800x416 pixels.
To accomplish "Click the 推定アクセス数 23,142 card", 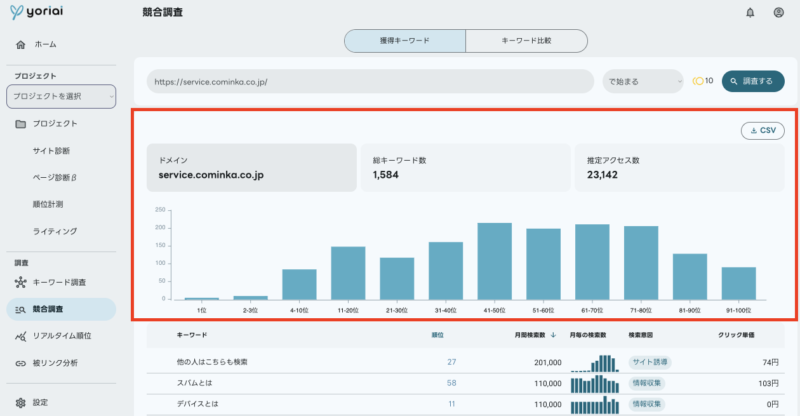I will pos(680,168).
